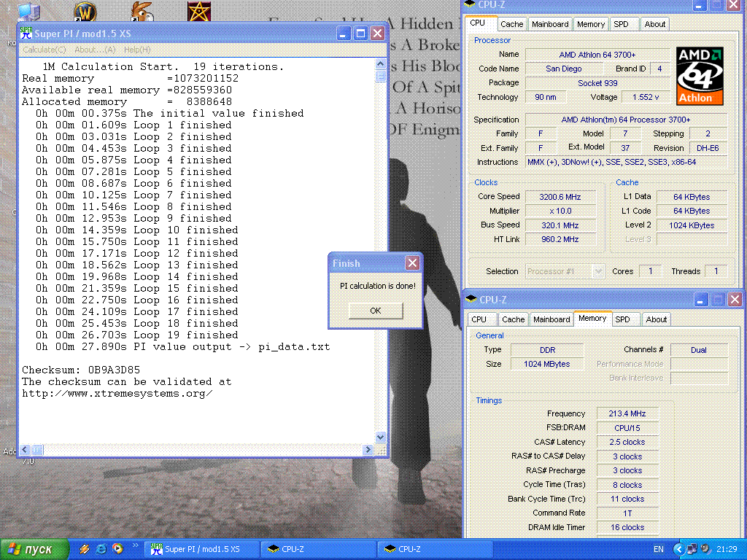Open the My Computer desktop icon
747x560 pixels.
click(28, 12)
